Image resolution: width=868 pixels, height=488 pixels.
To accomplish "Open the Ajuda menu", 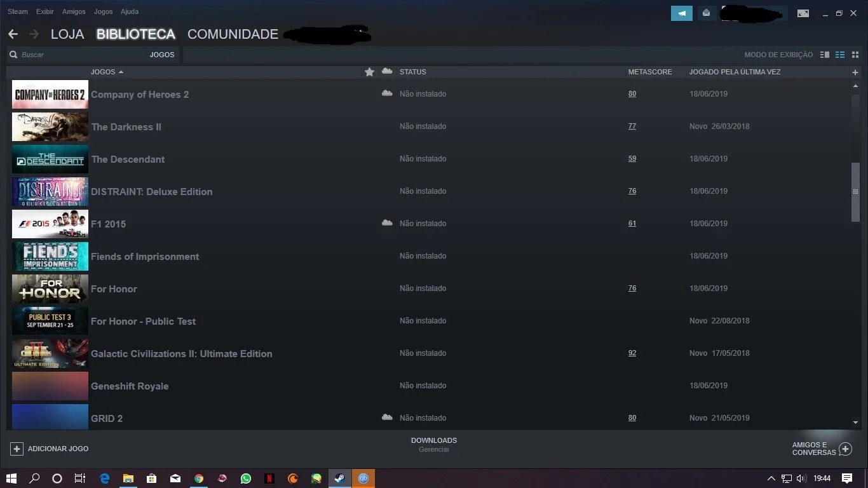I will click(x=130, y=11).
